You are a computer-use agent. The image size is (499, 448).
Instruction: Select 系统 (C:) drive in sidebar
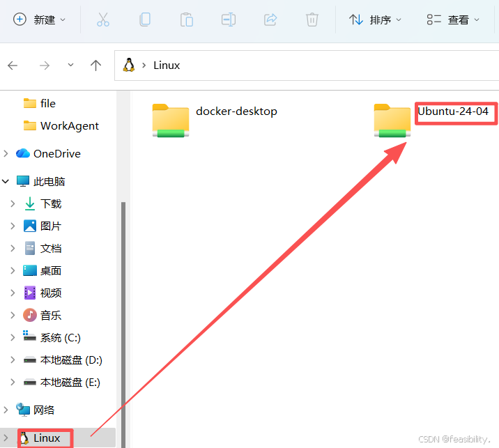pos(52,338)
